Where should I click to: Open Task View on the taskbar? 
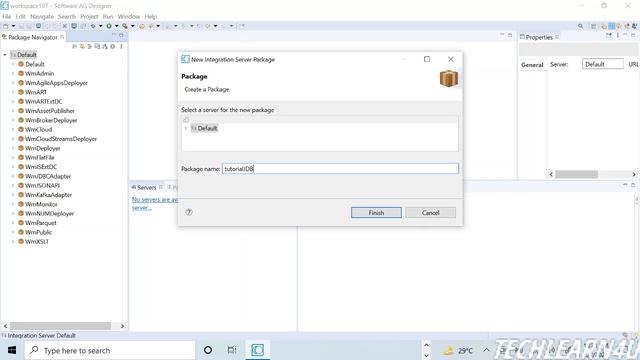pos(232,350)
